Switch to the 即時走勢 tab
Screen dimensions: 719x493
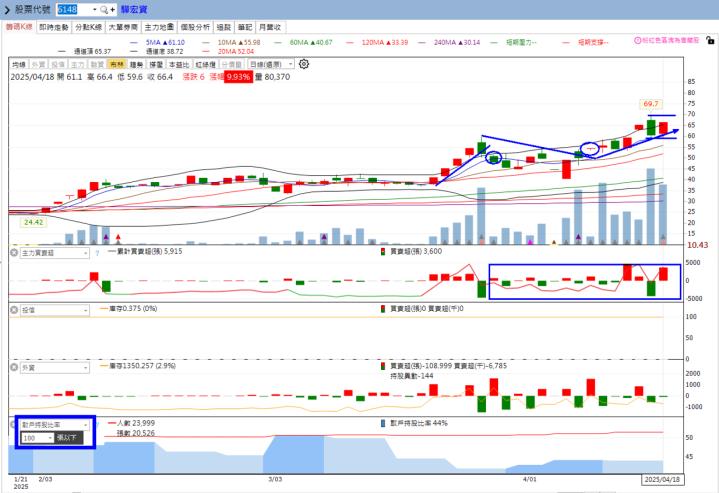pos(53,27)
